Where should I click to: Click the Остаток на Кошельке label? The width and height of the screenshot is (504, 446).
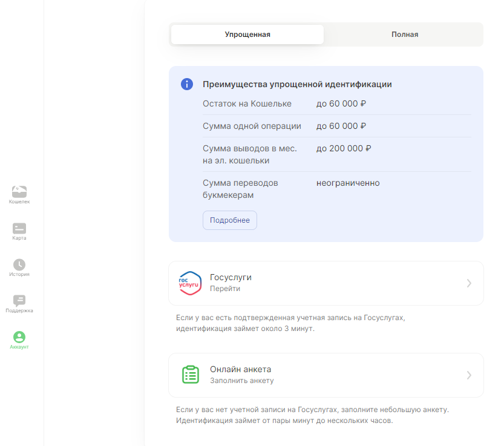247,103
